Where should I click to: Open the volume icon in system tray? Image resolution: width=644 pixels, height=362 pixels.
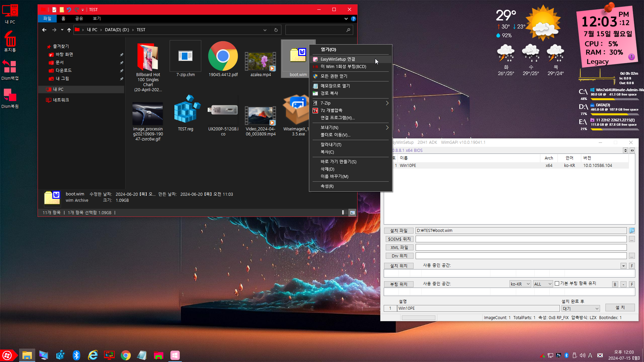point(583,355)
